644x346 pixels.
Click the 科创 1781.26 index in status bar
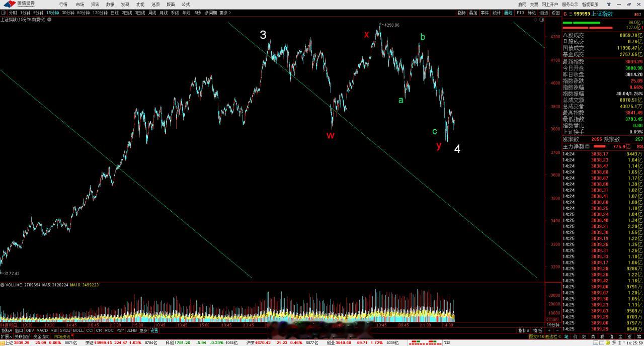pyautogui.click(x=178, y=342)
